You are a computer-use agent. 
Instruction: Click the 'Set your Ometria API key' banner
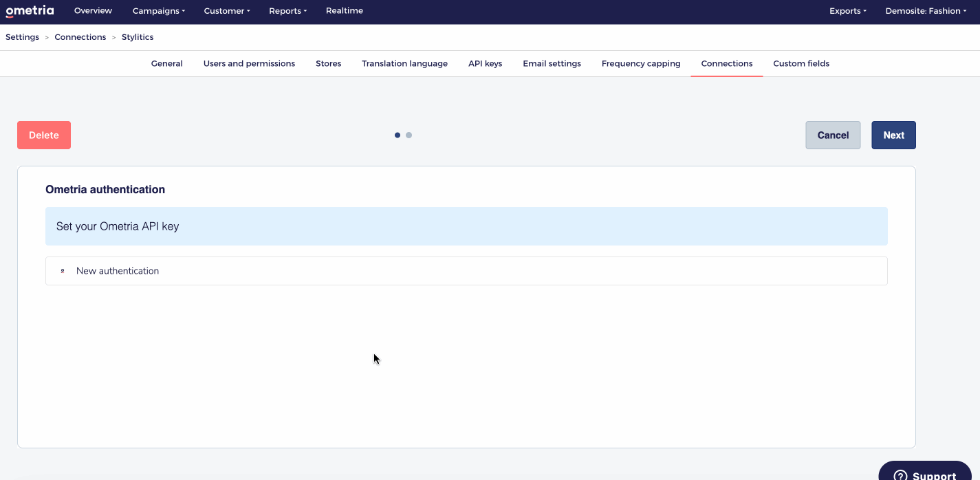tap(466, 226)
